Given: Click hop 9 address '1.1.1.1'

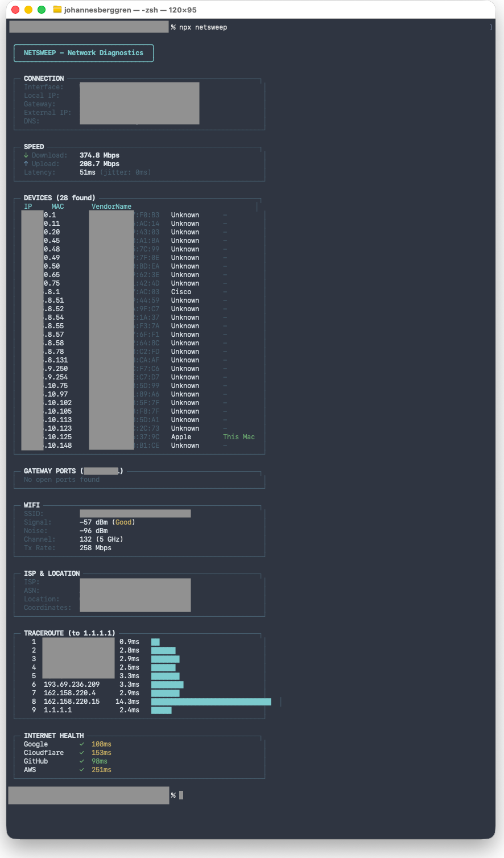Looking at the screenshot, I should click(x=58, y=710).
